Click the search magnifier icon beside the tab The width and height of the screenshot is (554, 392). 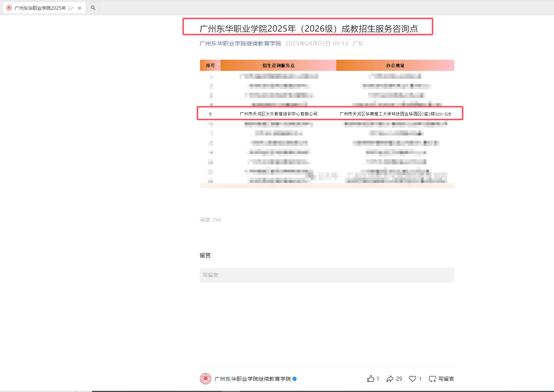[93, 8]
